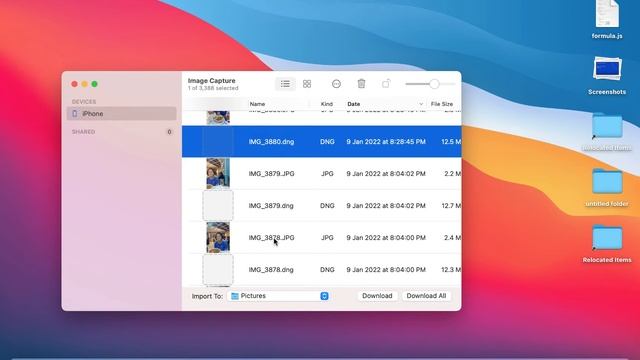Click the IMG_3879.dng blank thumbnail

click(x=218, y=205)
